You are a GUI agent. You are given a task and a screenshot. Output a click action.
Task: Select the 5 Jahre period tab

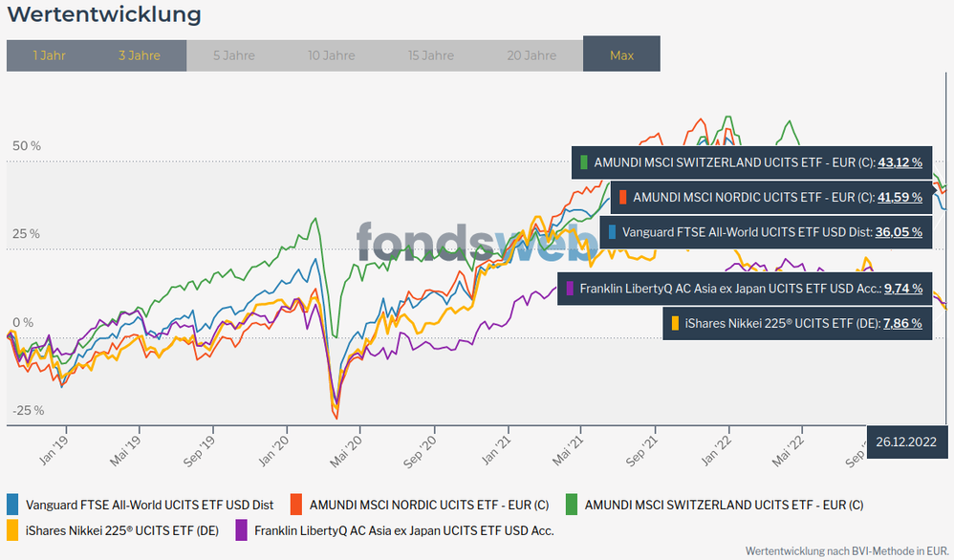pyautogui.click(x=234, y=55)
